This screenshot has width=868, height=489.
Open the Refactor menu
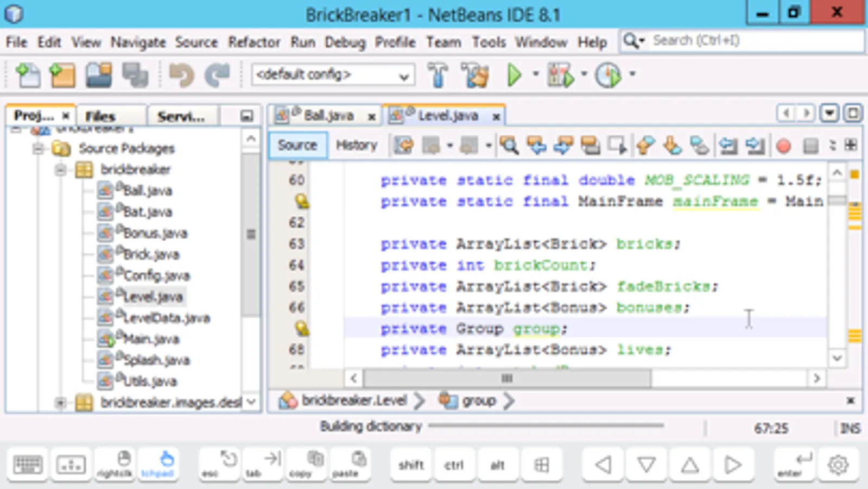pyautogui.click(x=254, y=42)
